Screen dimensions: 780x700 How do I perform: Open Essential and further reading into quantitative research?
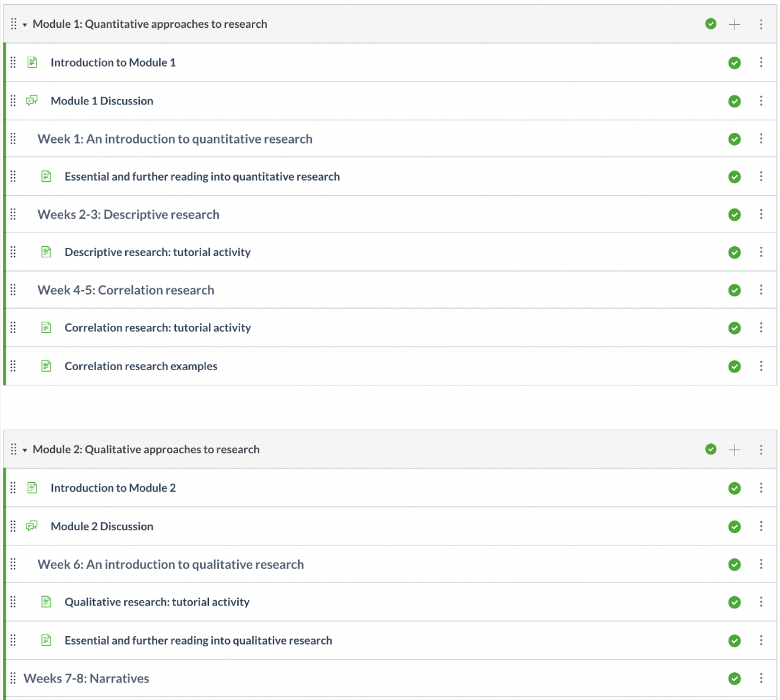(202, 176)
